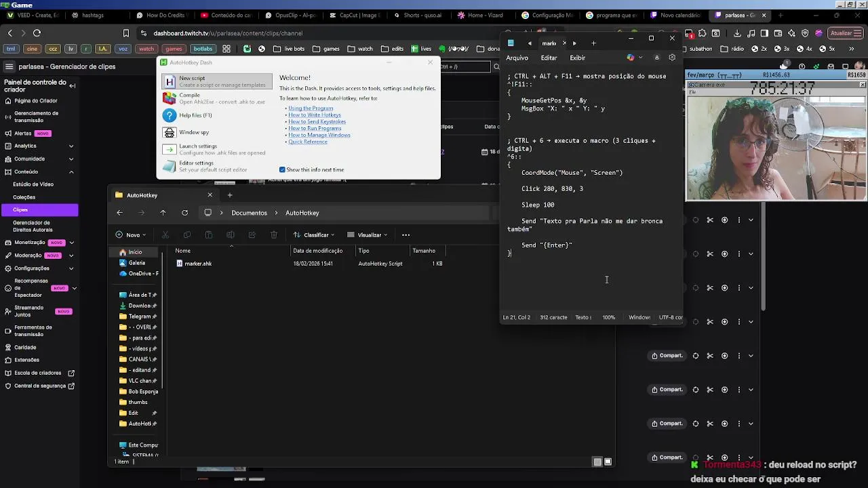
Task: Click 100% zoom level in Notepad status bar
Action: (x=609, y=317)
